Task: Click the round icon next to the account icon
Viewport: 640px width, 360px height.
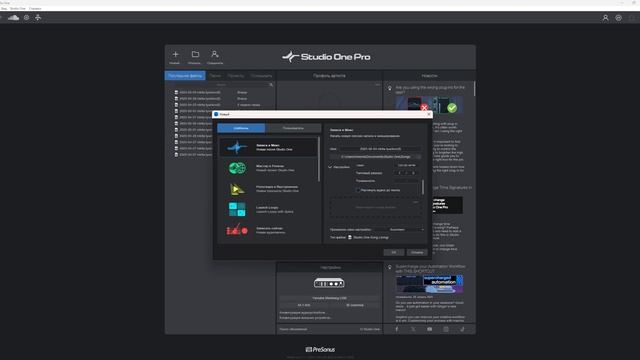Action: (x=618, y=18)
